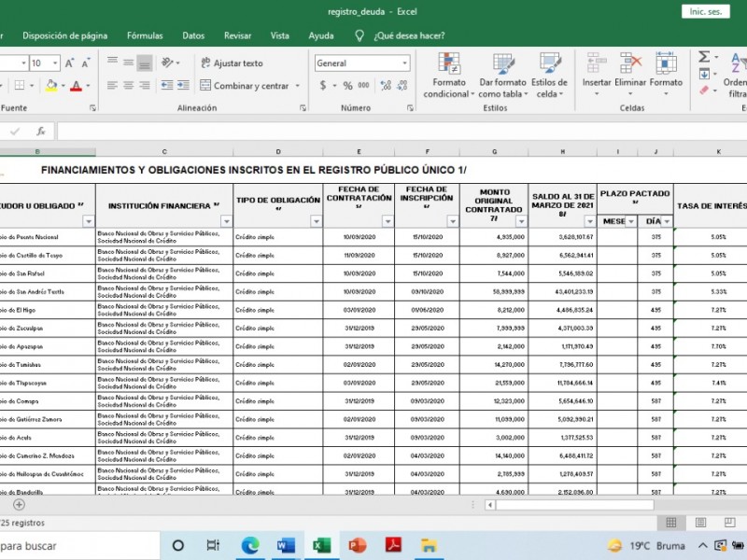Open the Fórmulas tab
The width and height of the screenshot is (747, 560).
[145, 35]
